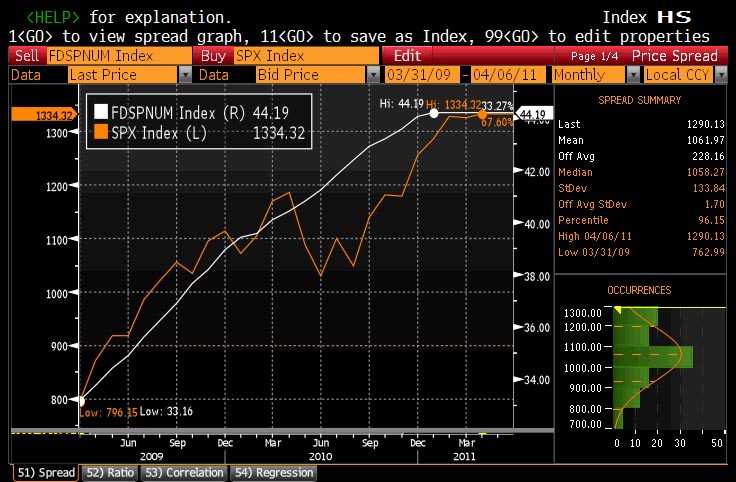Image resolution: width=736 pixels, height=482 pixels.
Task: Click the white FDSPNUM legend swatch
Action: point(100,113)
